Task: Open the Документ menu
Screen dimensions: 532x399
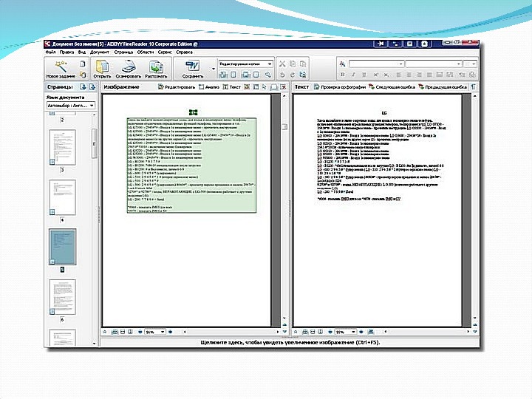Action: click(100, 52)
